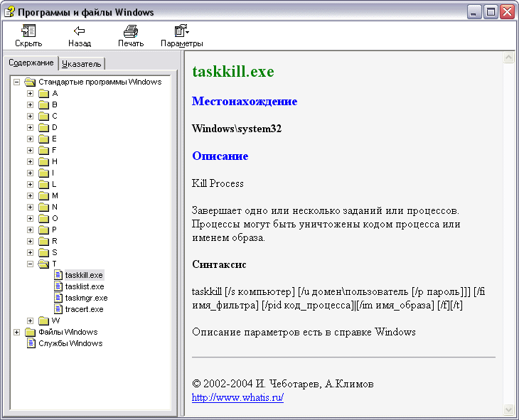Viewport: 519px width, 420px height.
Task: Select the O folder label
Action: coord(55,218)
